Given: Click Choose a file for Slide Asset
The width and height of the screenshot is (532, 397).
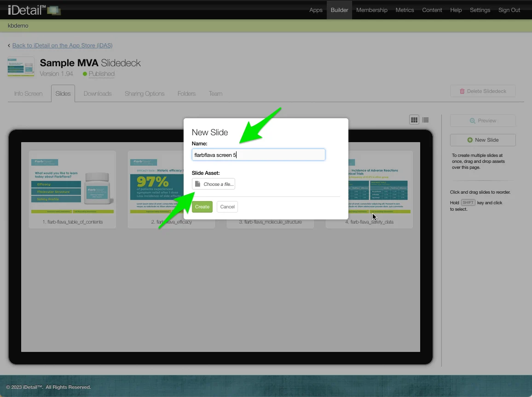Looking at the screenshot, I should (214, 184).
